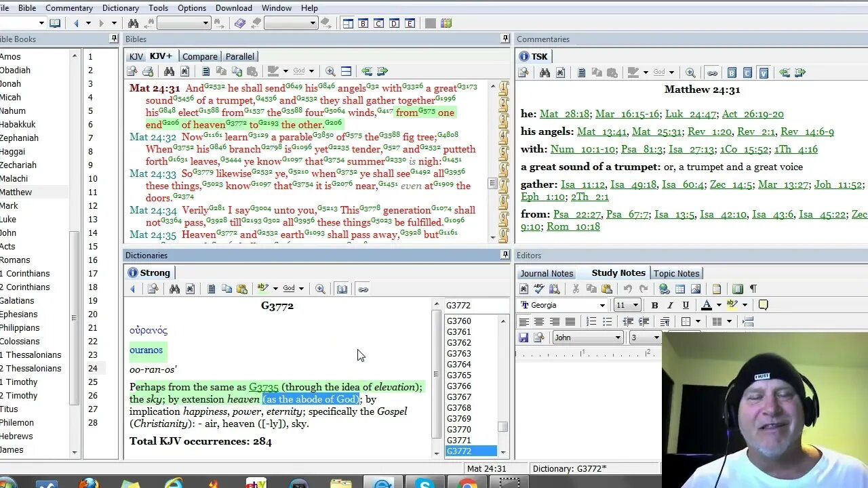Click the purple dictionary lookup book icon

click(x=239, y=23)
